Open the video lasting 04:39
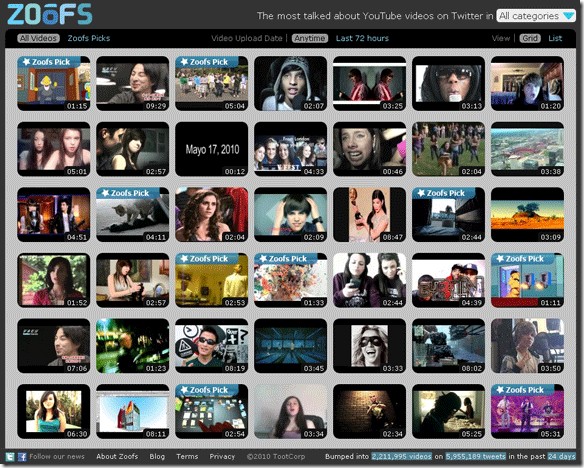584x468 pixels. (x=448, y=280)
